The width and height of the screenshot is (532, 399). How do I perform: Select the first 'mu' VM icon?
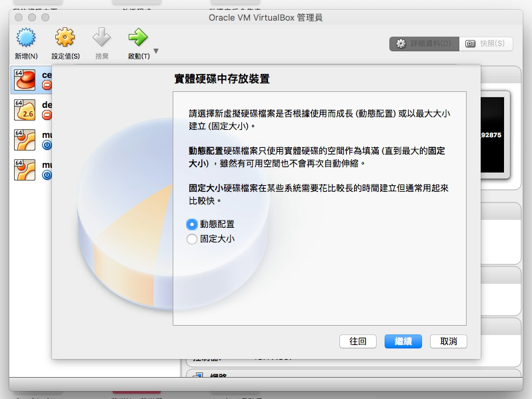[25, 140]
